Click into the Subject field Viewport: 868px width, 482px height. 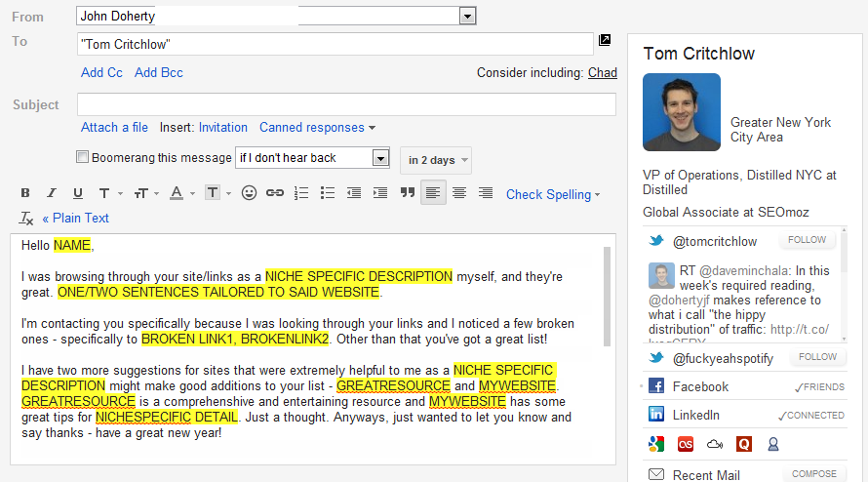(x=346, y=104)
